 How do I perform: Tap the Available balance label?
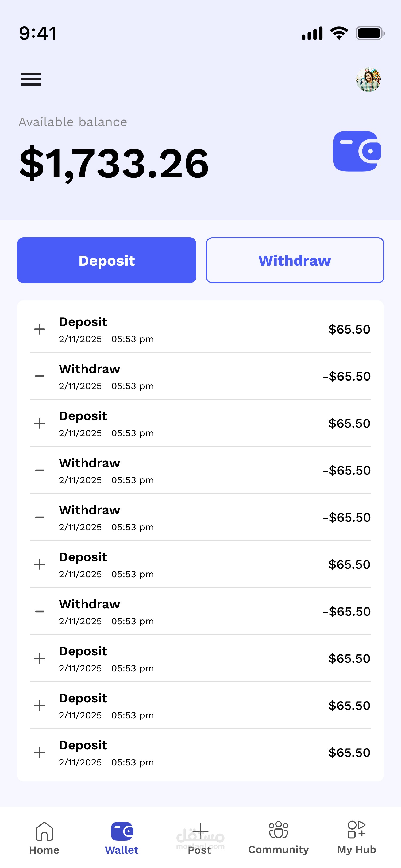point(73,122)
